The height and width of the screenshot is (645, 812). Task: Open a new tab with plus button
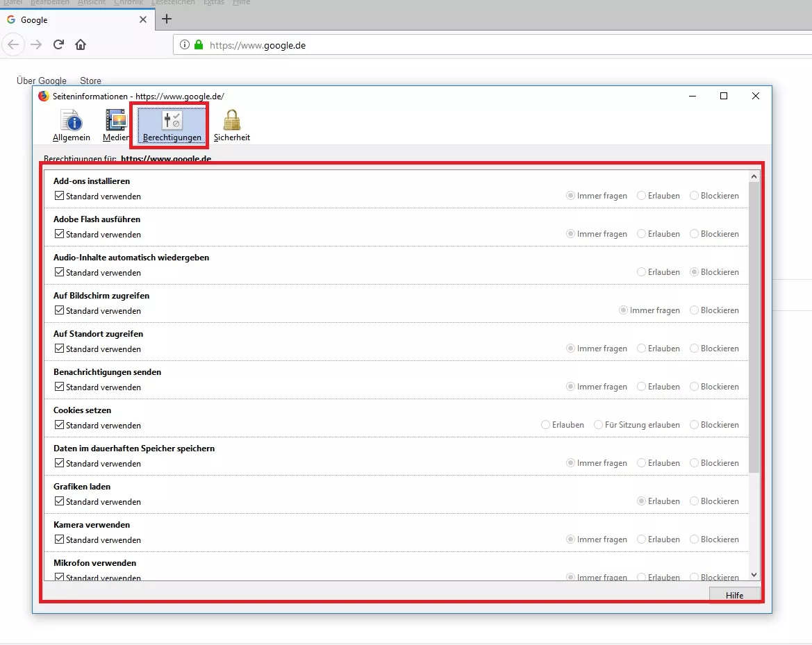tap(167, 19)
